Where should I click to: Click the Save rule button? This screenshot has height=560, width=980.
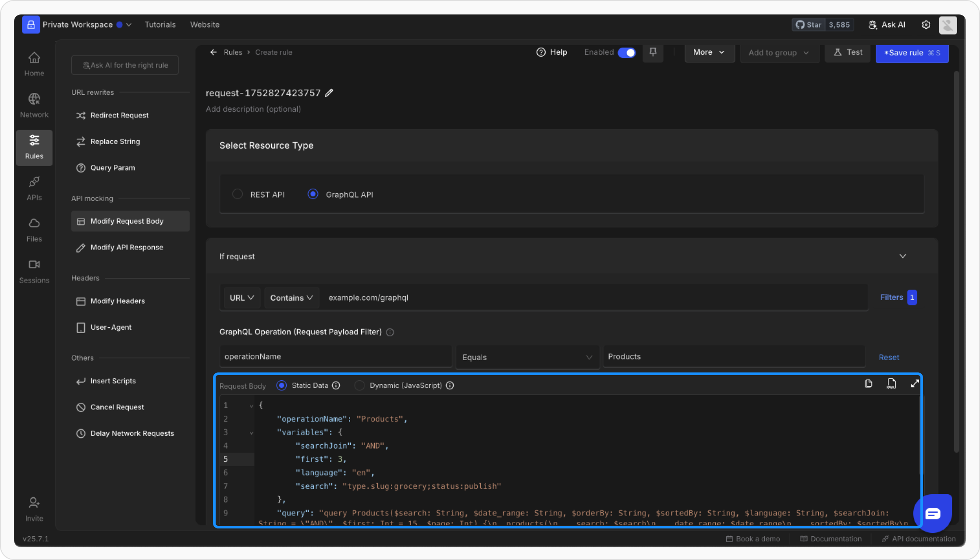point(912,53)
